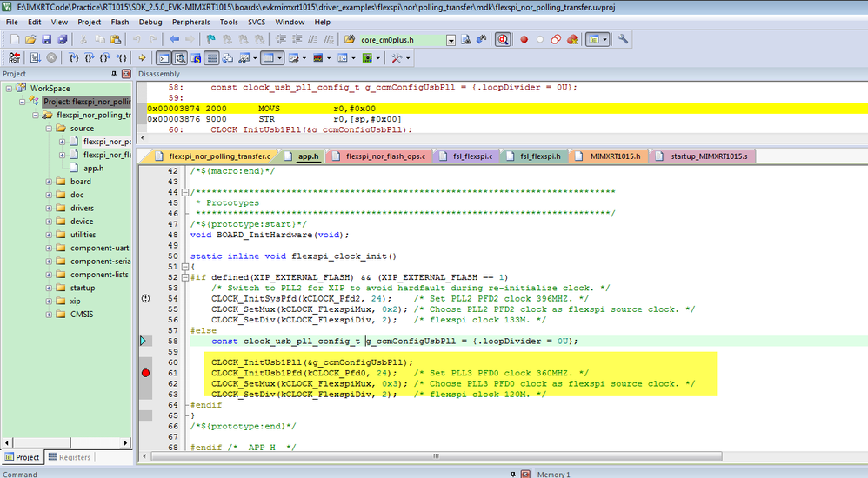The height and width of the screenshot is (478, 868).
Task: Switch to the Registers bottom tab
Action: coord(70,457)
